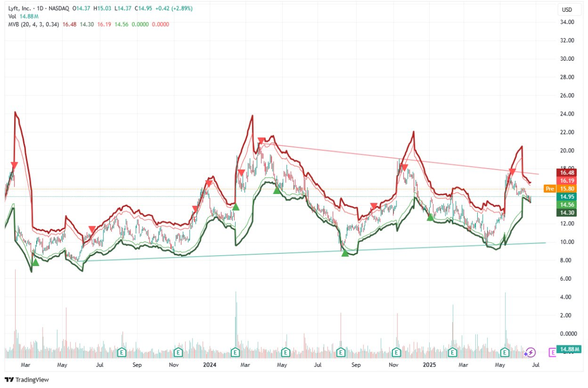Click the teal 14.95 last price label
Image resolution: width=588 pixels, height=388 pixels.
pos(567,196)
